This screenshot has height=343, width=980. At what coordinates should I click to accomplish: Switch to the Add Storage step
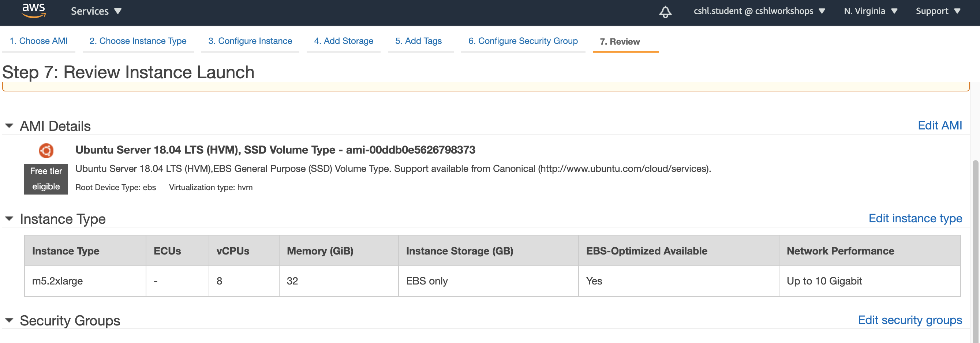[343, 41]
